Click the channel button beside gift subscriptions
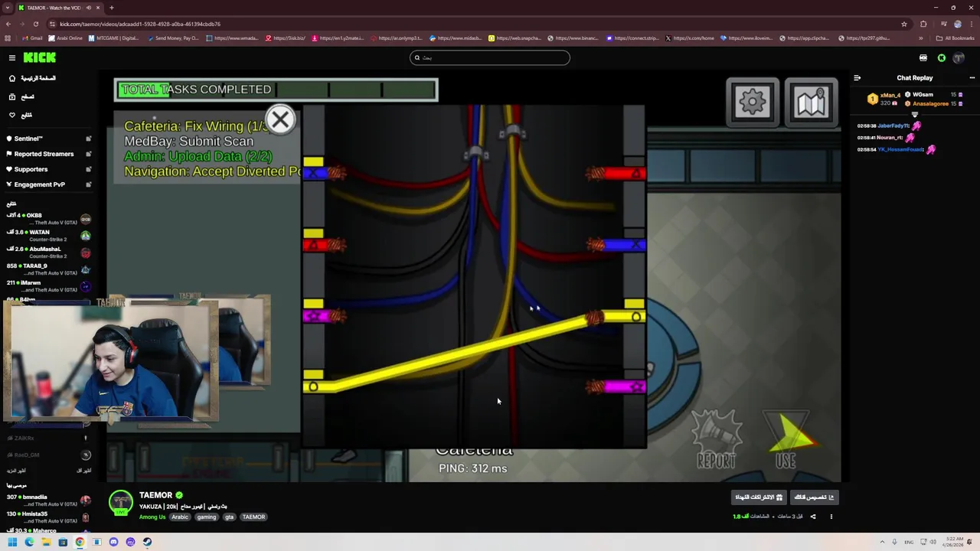The image size is (980, 551). [813, 497]
